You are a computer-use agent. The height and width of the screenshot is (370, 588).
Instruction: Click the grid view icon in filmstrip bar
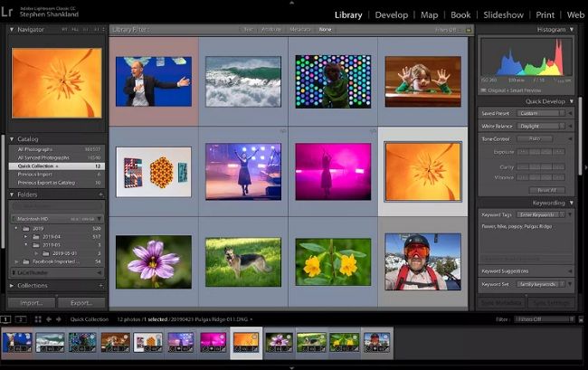tap(38, 319)
